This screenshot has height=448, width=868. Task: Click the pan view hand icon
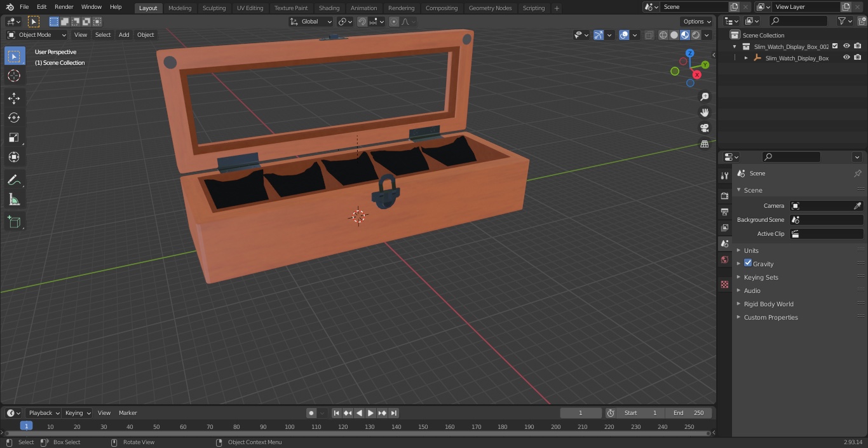704,112
